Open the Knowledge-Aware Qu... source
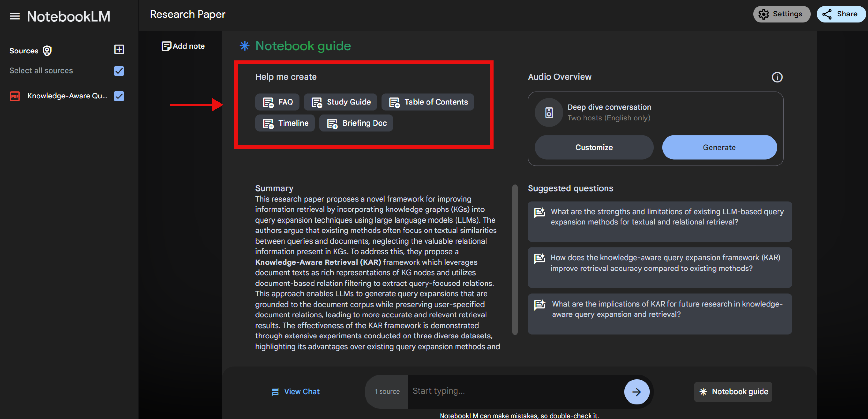The height and width of the screenshot is (419, 868). (67, 96)
